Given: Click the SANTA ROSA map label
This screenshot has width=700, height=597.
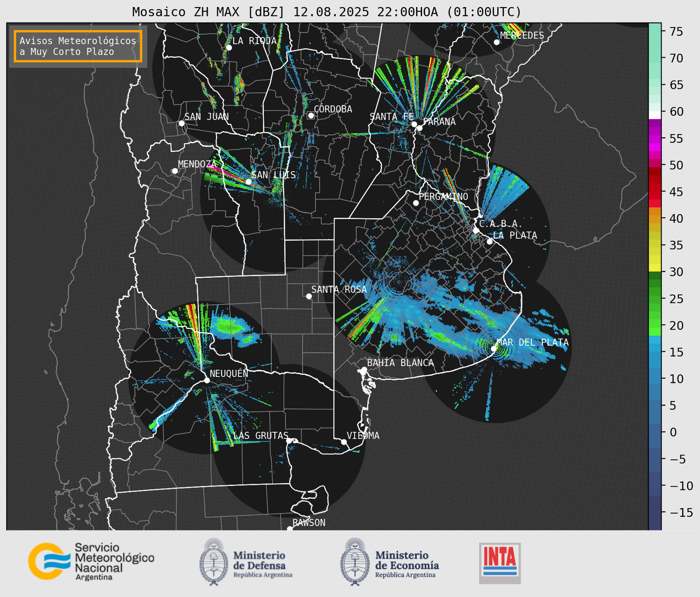Looking at the screenshot, I should [339, 289].
